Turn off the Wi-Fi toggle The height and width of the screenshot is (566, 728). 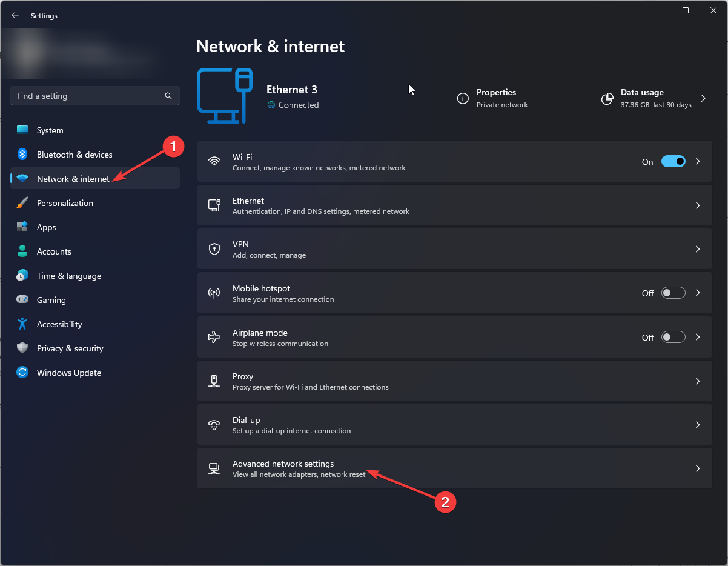pyautogui.click(x=673, y=161)
